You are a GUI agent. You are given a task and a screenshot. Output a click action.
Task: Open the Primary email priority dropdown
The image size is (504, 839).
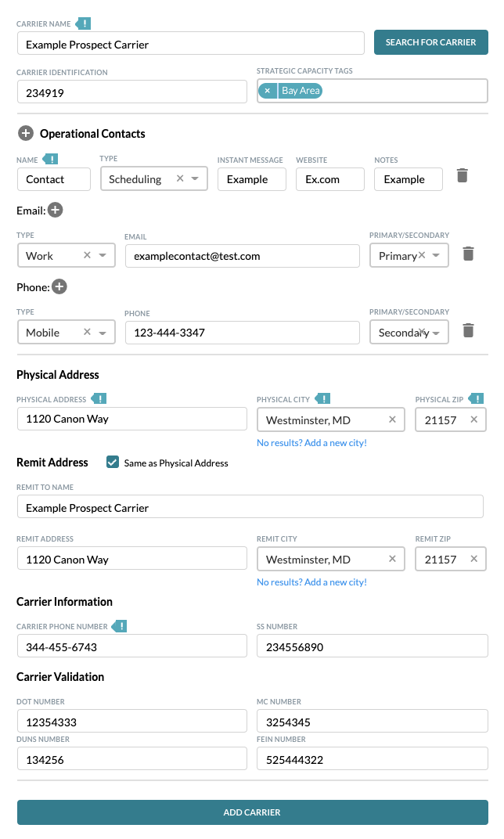tap(436, 255)
